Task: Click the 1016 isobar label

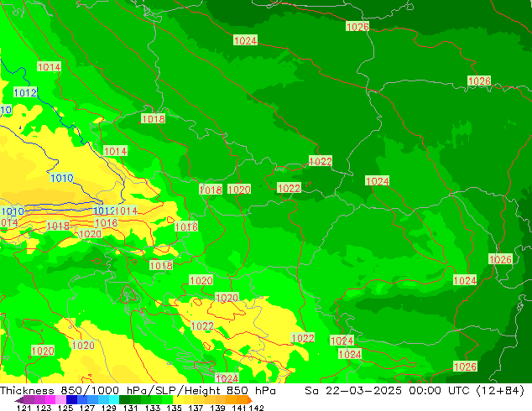Action: tap(186, 226)
